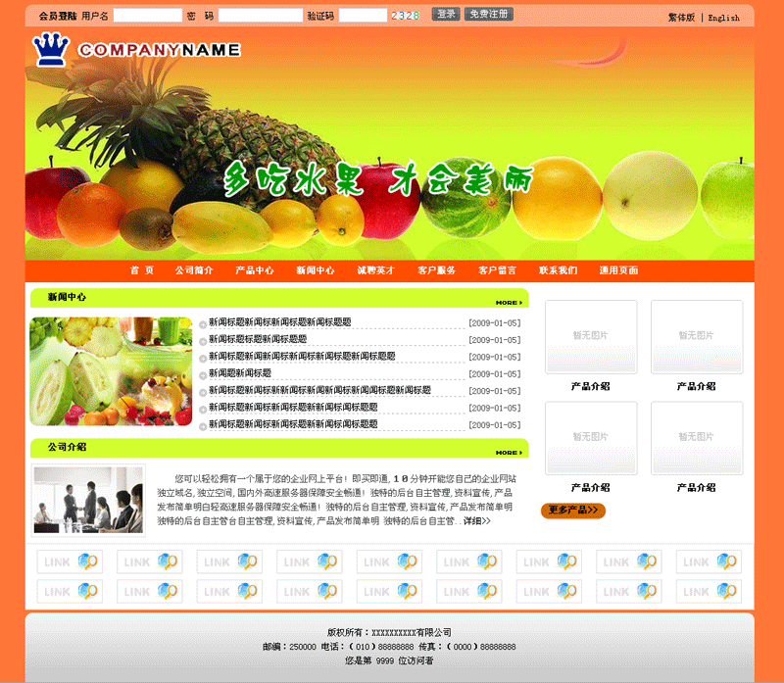Image resolution: width=784 pixels, height=683 pixels.
Task: Click the bullet icon beside the first news title
Action: click(203, 324)
